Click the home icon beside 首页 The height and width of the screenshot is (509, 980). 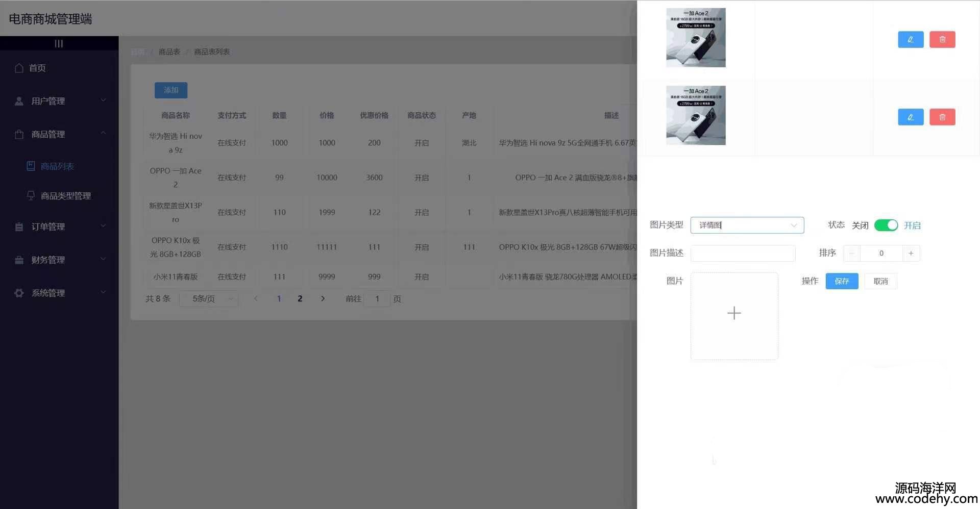[19, 68]
